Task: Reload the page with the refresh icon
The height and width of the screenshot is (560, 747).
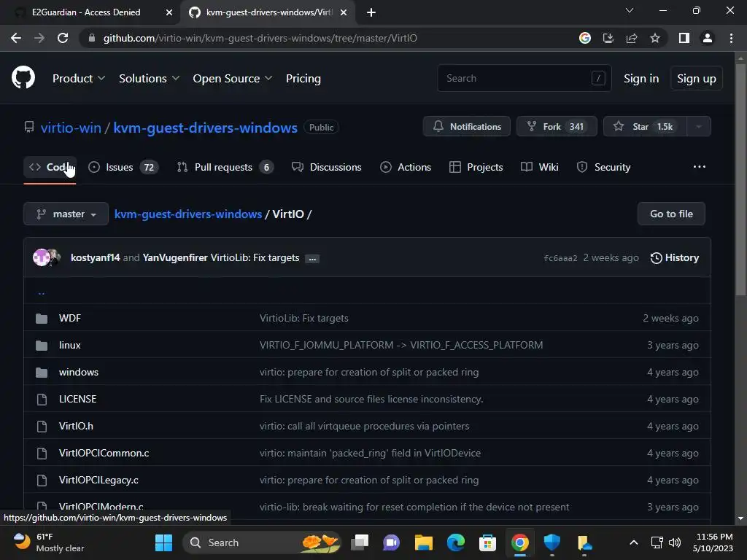Action: (63, 38)
